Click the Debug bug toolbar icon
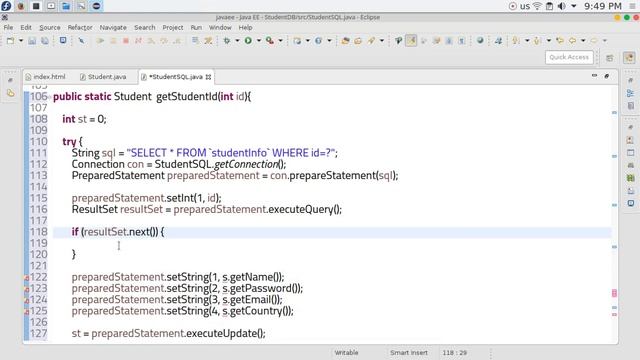Viewport: 640px width, 360px height. point(227,40)
